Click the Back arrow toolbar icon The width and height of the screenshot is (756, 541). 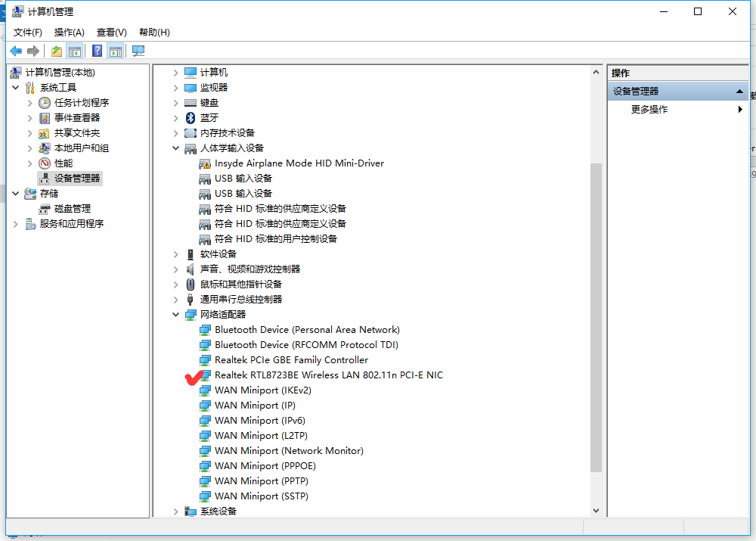point(16,51)
